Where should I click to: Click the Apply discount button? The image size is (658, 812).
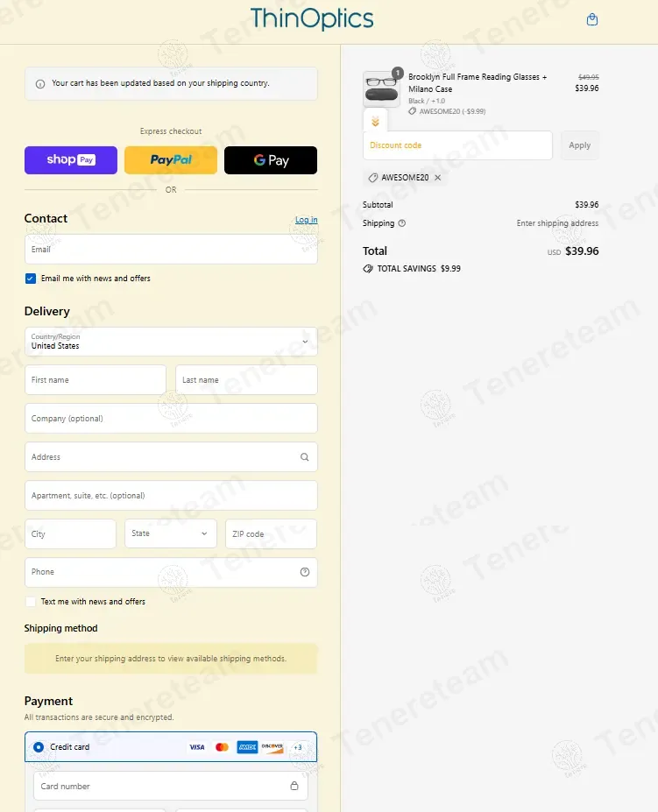(579, 145)
